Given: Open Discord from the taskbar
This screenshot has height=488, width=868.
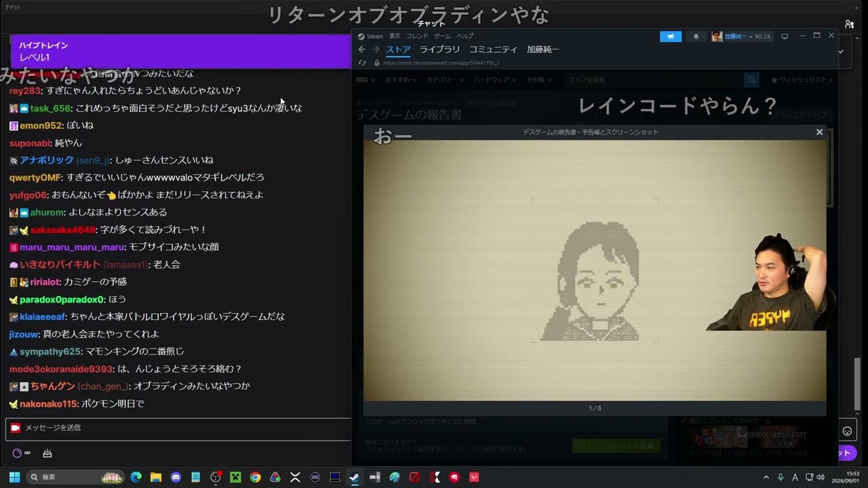Looking at the screenshot, I should pyautogui.click(x=176, y=477).
